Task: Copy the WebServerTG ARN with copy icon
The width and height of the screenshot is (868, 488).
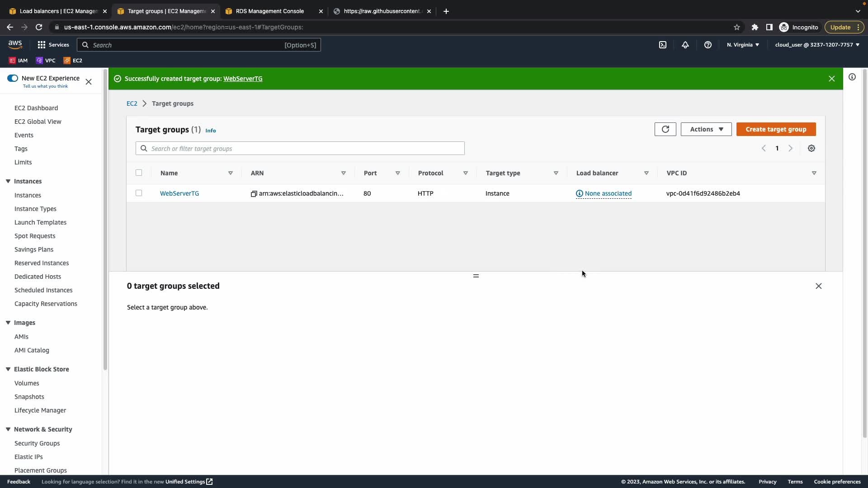Action: click(x=254, y=194)
